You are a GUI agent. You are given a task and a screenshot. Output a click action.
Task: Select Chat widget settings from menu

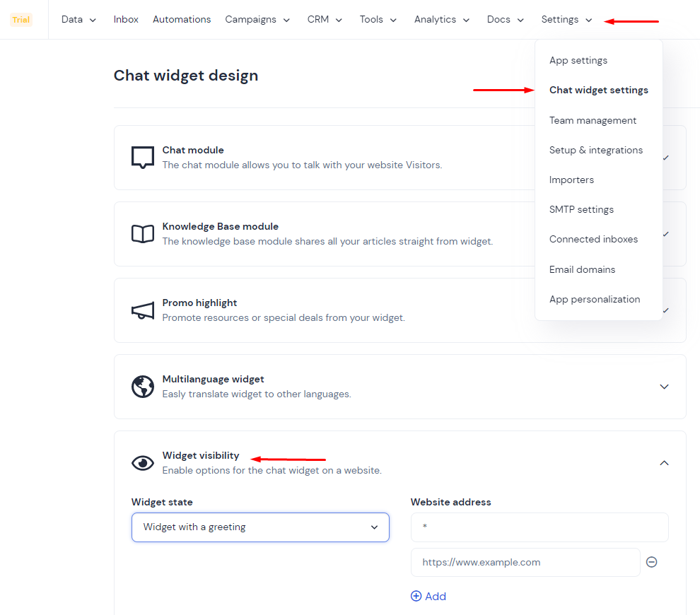(598, 90)
